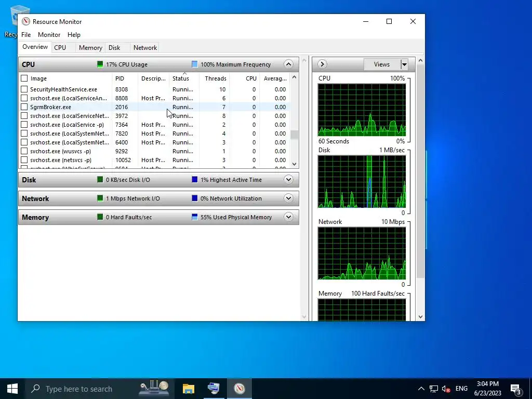The image size is (532, 399).
Task: Click the taskbar computer management icon
Action: tap(214, 389)
